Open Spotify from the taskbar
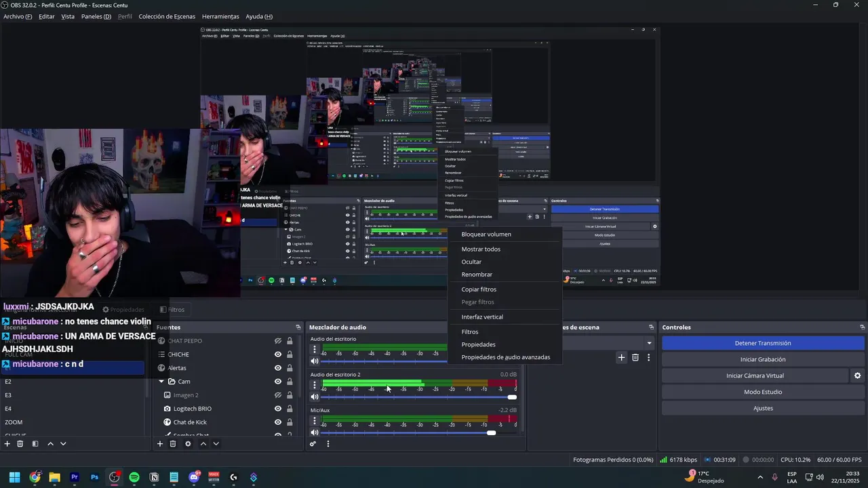Screen dimensions: 868x488 134,477
